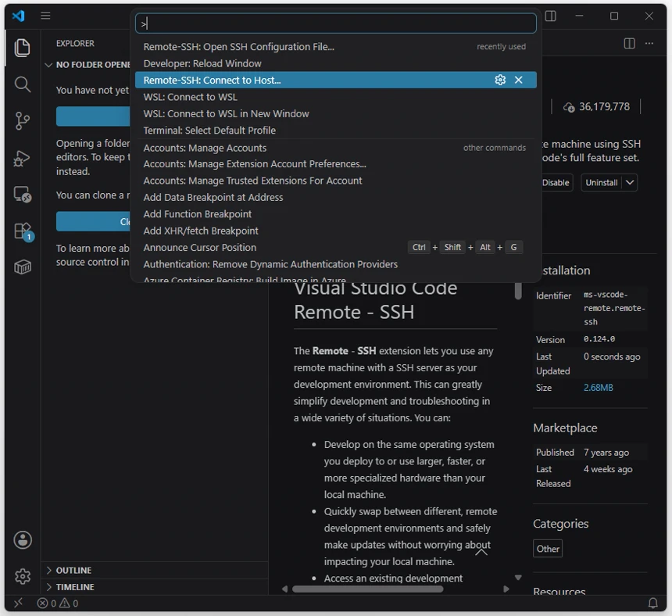Toggle secondary side bar layout icon
The image size is (672, 616).
coord(551,16)
